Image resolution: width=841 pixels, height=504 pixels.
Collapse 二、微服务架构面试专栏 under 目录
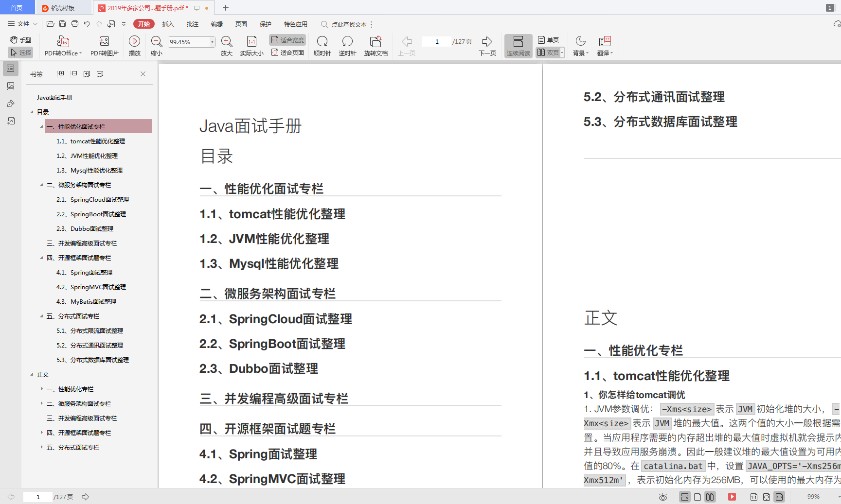tap(41, 185)
